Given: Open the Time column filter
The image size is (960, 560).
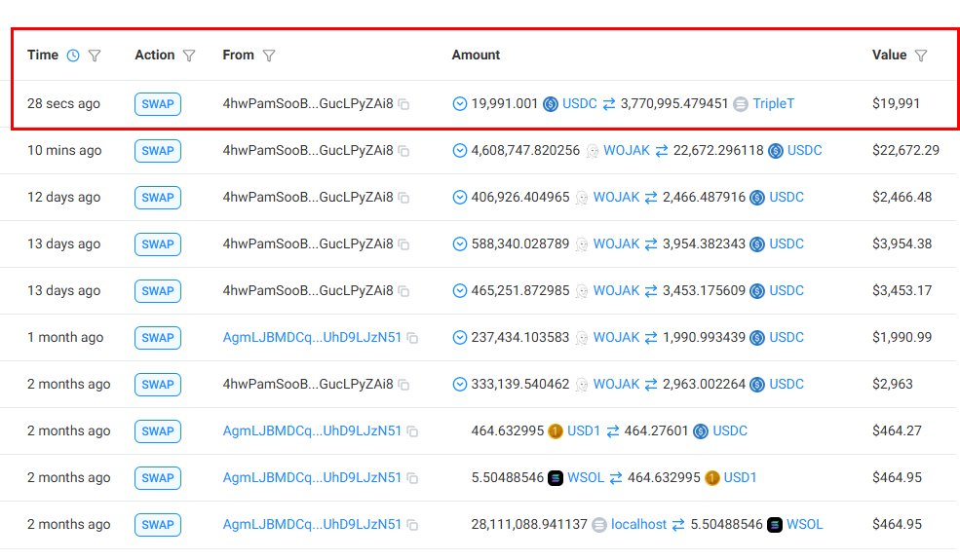Looking at the screenshot, I should pyautogui.click(x=95, y=56).
